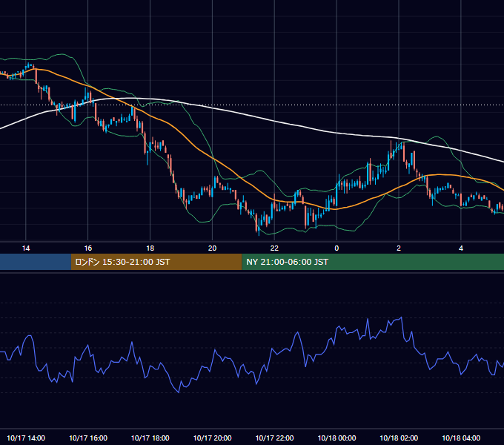Click the 2 hour label on price chart axis

point(399,248)
